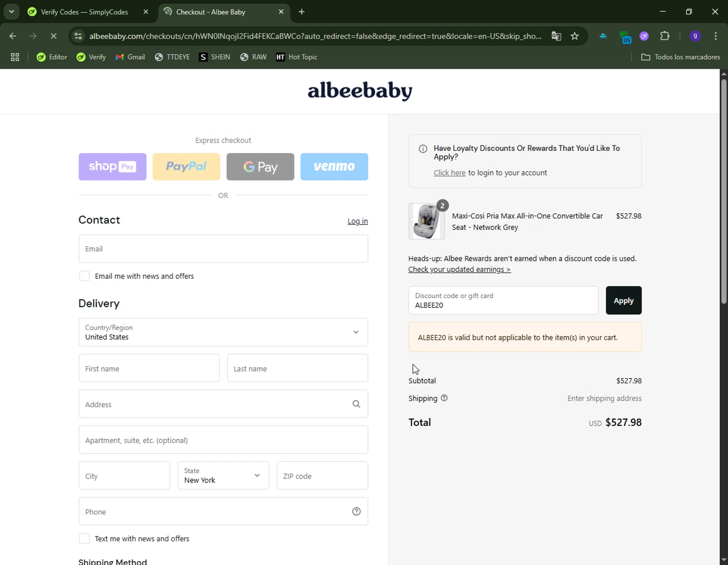Viewport: 728px width, 565px height.
Task: Open Chrome three-dot menu
Action: 716,36
